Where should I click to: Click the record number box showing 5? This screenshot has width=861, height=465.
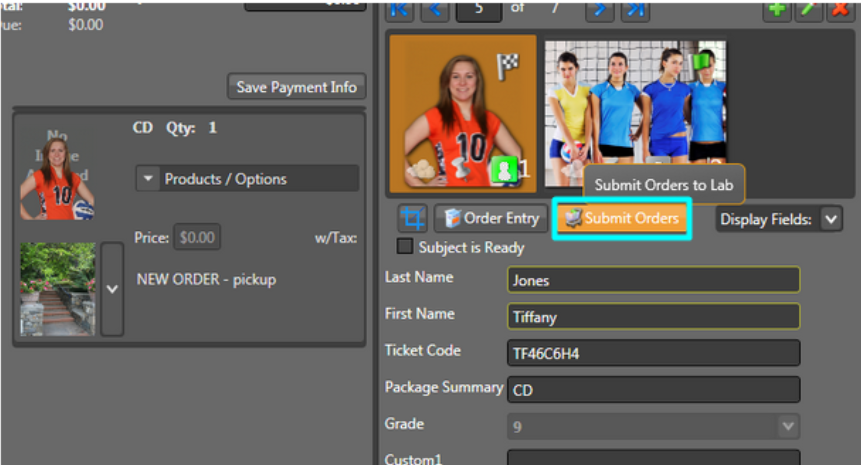pyautogui.click(x=479, y=10)
